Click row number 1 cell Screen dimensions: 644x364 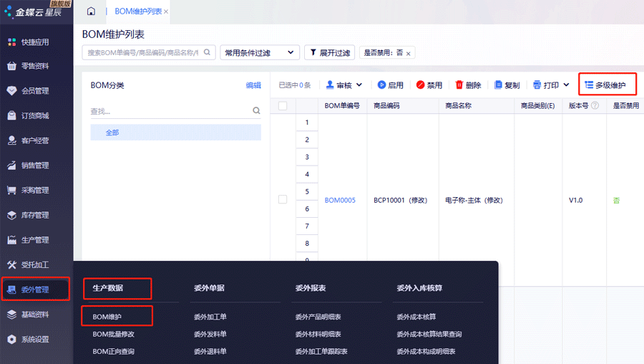[x=307, y=122]
